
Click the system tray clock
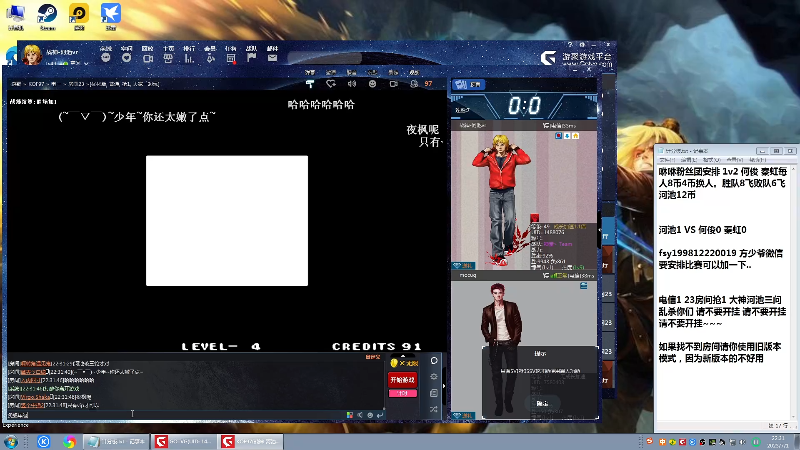coord(779,441)
